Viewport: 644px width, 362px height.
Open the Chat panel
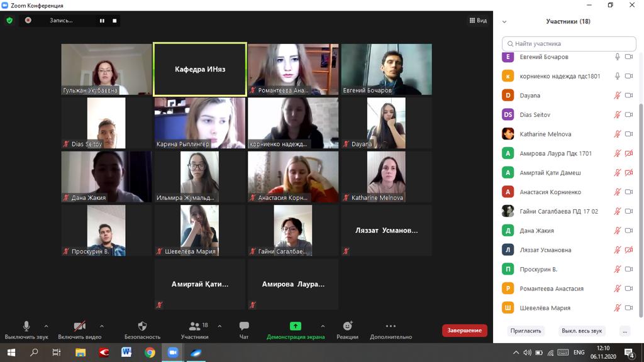coord(244,329)
